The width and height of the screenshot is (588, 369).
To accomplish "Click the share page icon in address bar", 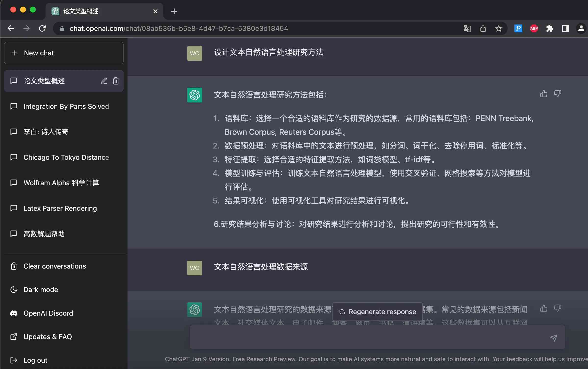I will point(483,28).
